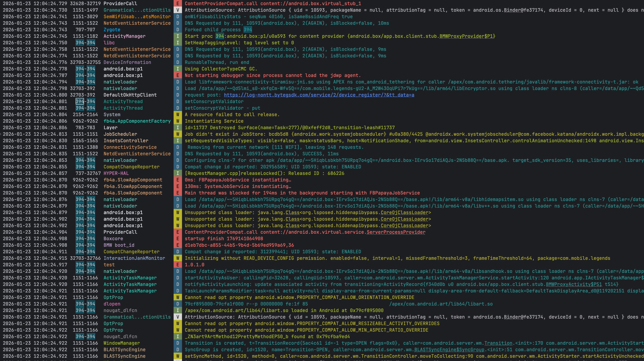Select the highlighted 394 match in forked-process line

(248, 29)
